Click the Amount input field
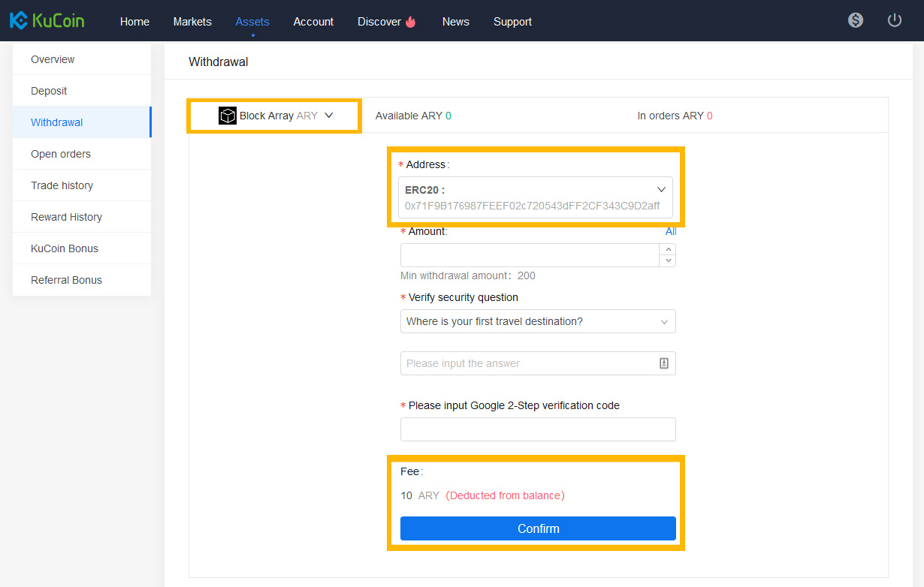Viewport: 924px width, 587px height. point(530,255)
